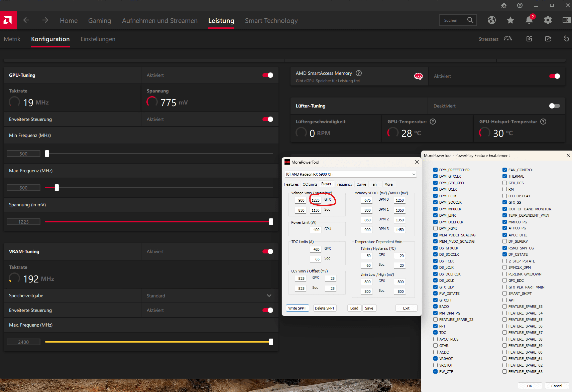The height and width of the screenshot is (392, 572).
Task: Click the bug report icon
Action: point(504,5)
